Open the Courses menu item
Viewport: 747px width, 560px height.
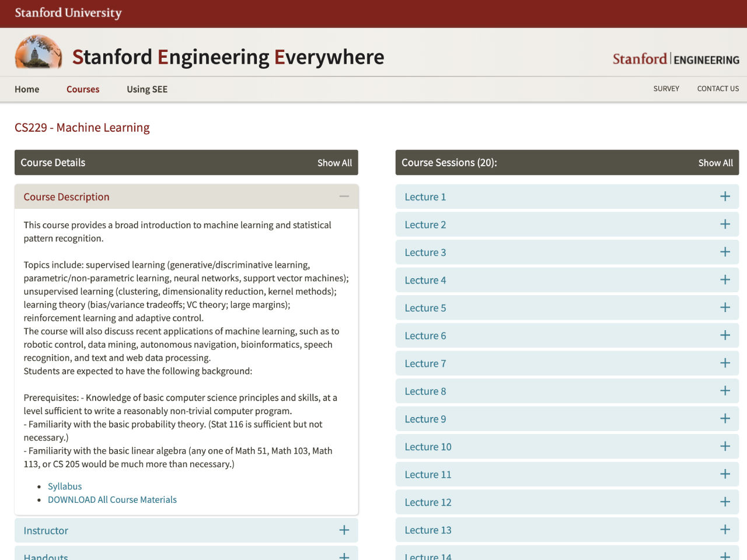point(83,89)
